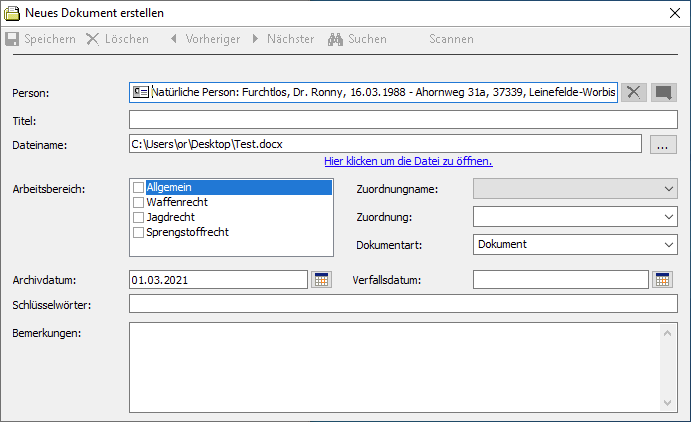Clear the selected person with X icon

[633, 92]
